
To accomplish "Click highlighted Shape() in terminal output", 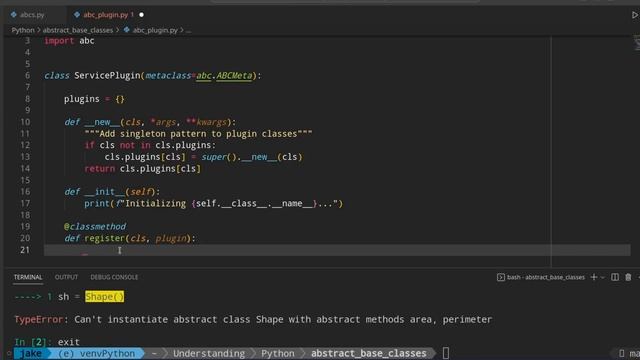I will 104,297.
